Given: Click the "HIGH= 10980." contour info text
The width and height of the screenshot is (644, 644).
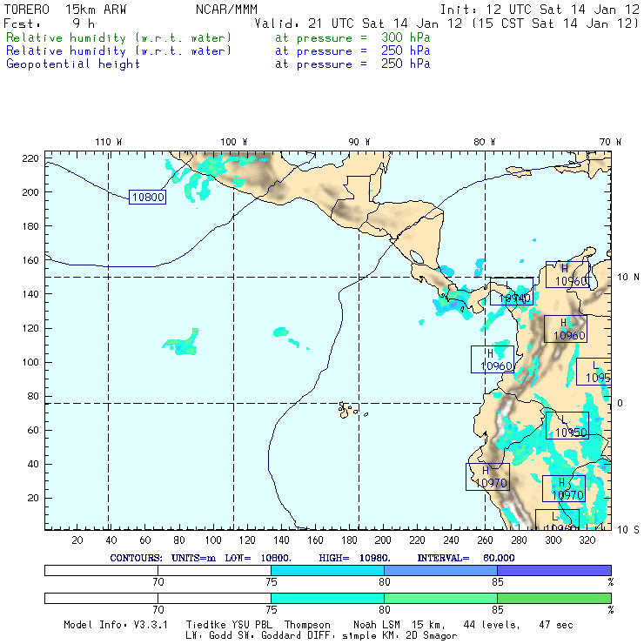Looking at the screenshot, I should (354, 558).
